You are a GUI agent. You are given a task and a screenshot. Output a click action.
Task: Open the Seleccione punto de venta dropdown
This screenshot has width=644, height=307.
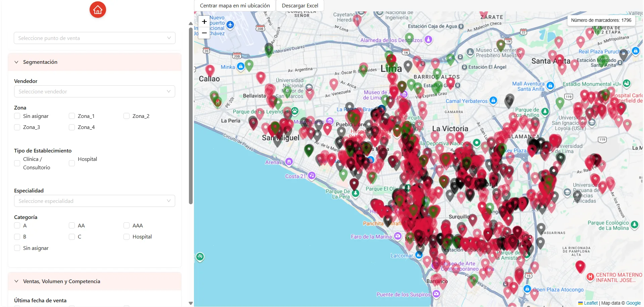pyautogui.click(x=95, y=38)
